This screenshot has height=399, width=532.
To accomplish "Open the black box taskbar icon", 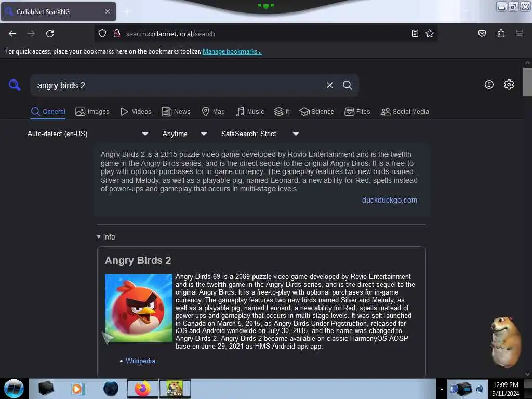I will coord(46,389).
